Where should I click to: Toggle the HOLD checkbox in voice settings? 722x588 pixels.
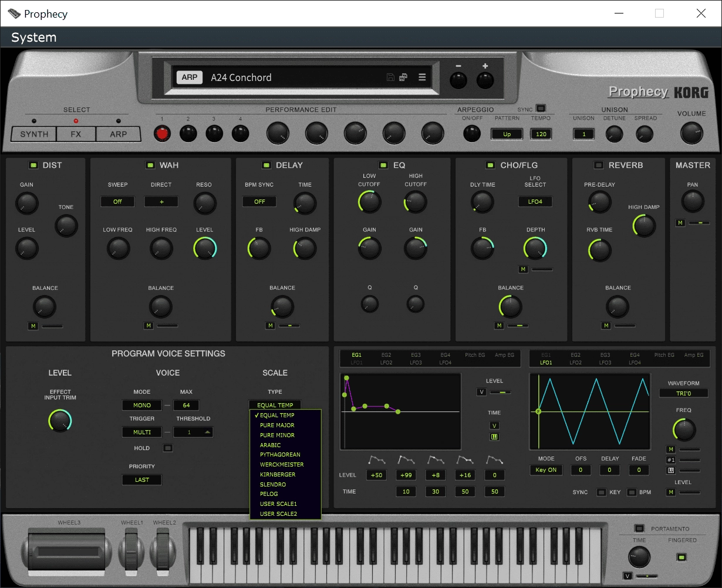click(x=168, y=448)
